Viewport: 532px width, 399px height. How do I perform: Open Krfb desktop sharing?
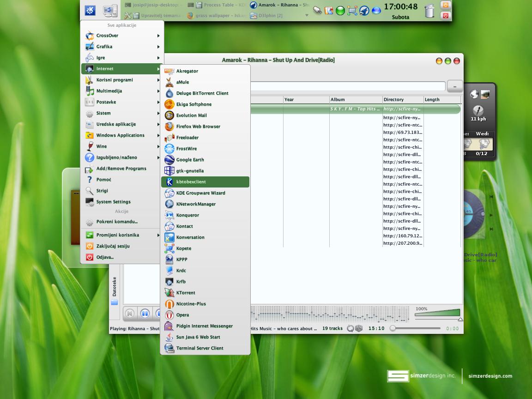205,282
